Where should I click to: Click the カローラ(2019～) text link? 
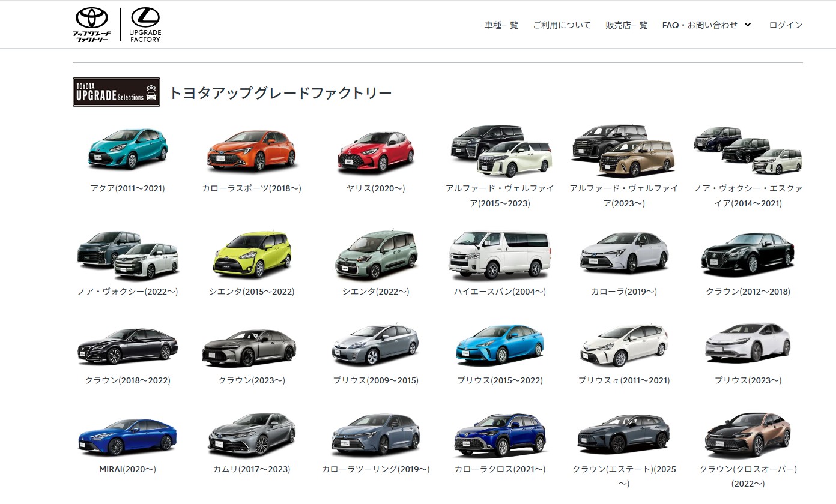624,292
